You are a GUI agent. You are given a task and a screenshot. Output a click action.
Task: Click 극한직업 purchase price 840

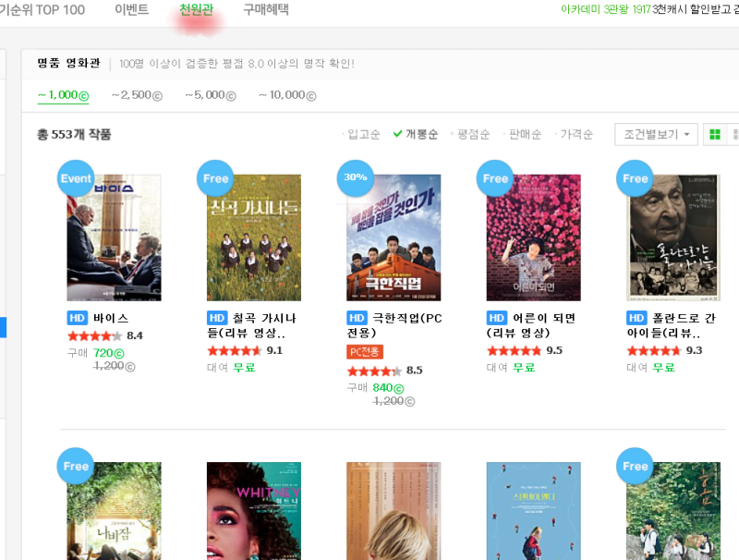(388, 388)
